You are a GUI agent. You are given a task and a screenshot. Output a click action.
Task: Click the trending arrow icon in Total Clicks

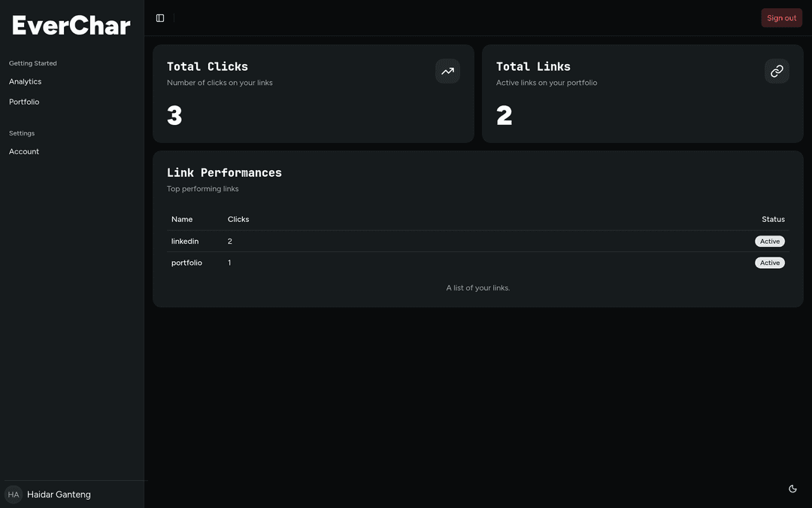click(447, 71)
